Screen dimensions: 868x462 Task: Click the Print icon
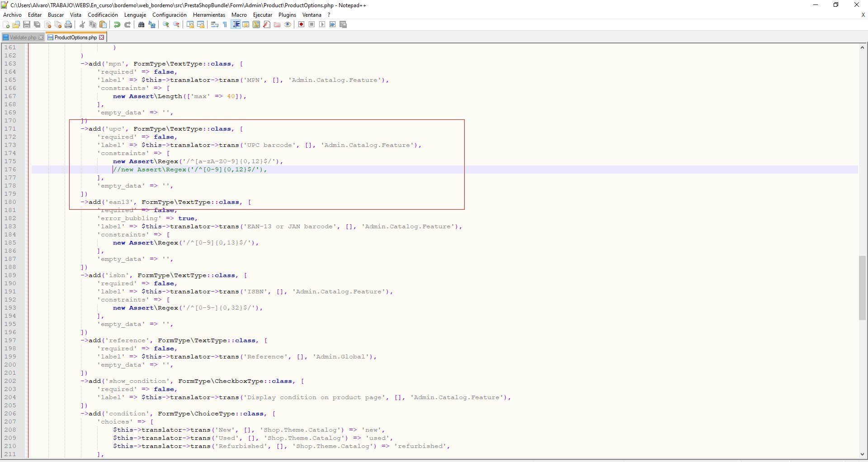(x=68, y=25)
